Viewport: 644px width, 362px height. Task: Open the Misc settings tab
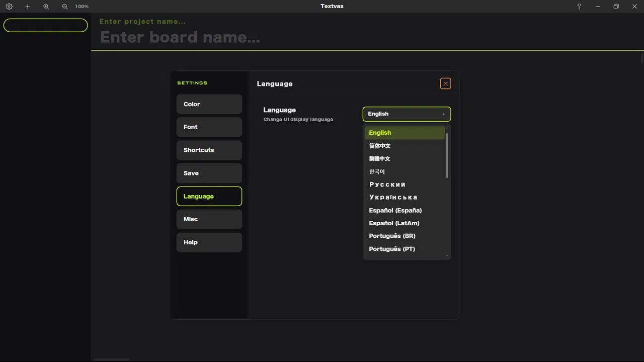coord(209,219)
